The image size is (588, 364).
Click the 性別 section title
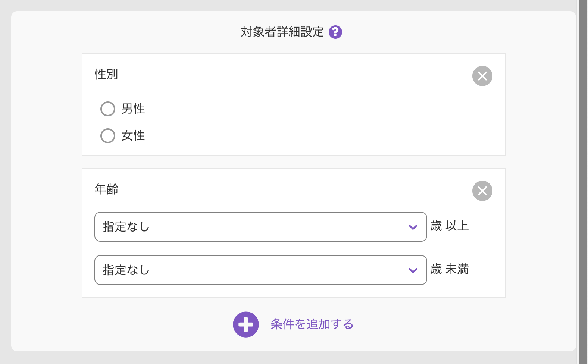click(106, 74)
